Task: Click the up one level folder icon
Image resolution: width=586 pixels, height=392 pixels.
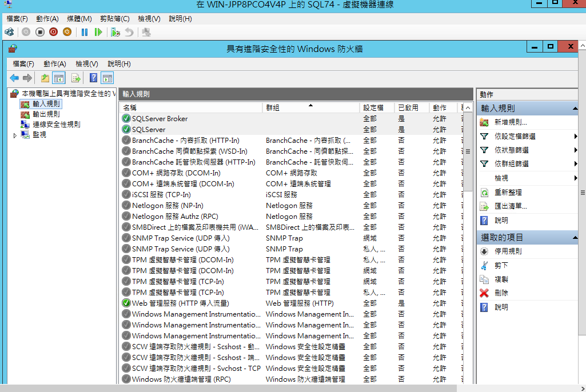Action: [x=45, y=78]
